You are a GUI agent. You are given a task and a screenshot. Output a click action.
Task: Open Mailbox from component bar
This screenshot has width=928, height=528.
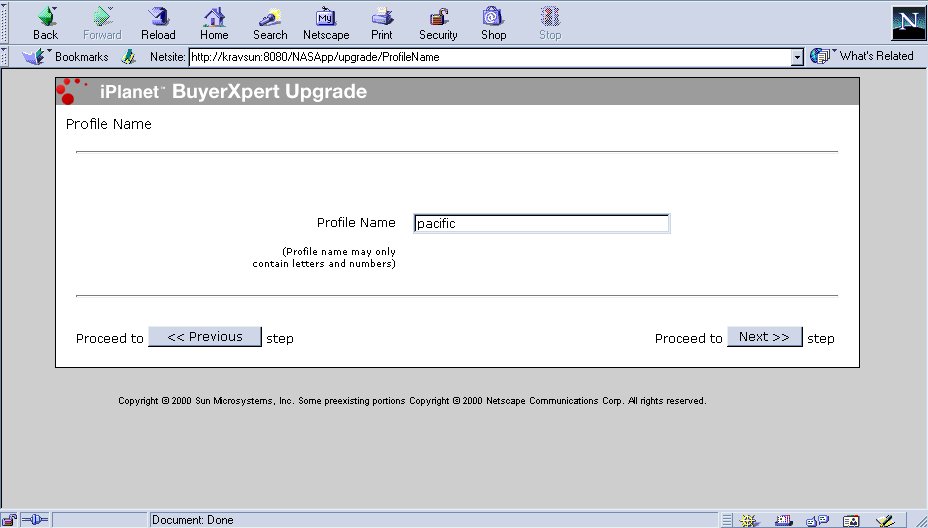(x=784, y=521)
